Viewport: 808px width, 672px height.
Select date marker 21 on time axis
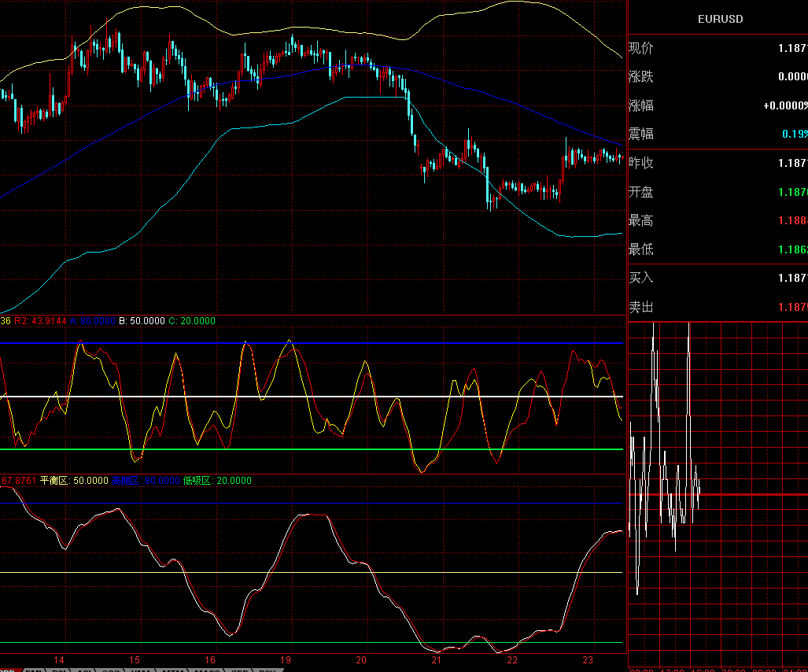pyautogui.click(x=437, y=660)
